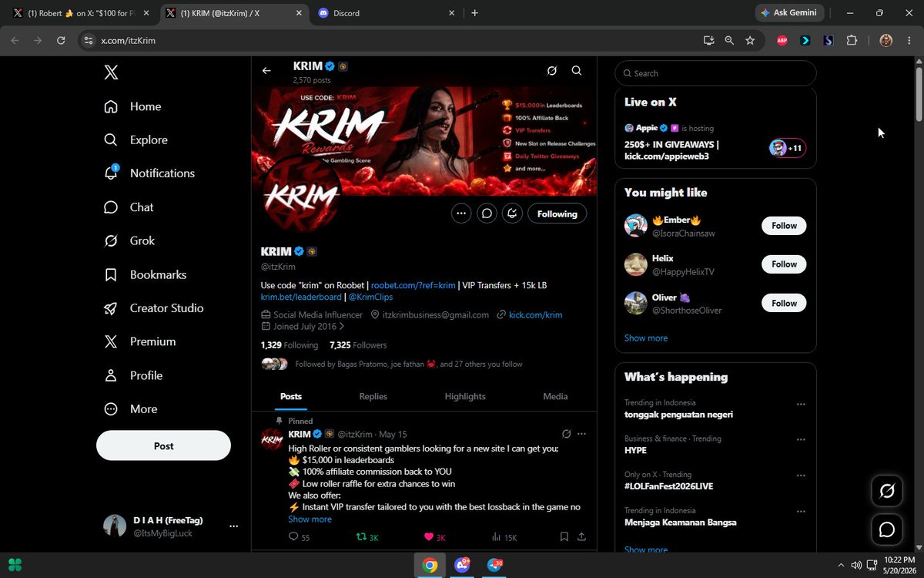Click the Grok icon in KRIM profile header

552,71
